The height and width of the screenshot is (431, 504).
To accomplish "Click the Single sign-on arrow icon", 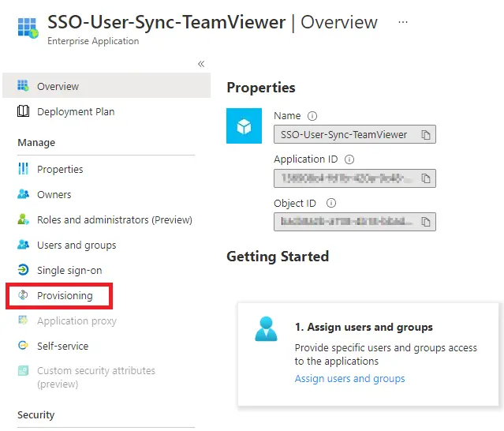I will click(x=23, y=270).
